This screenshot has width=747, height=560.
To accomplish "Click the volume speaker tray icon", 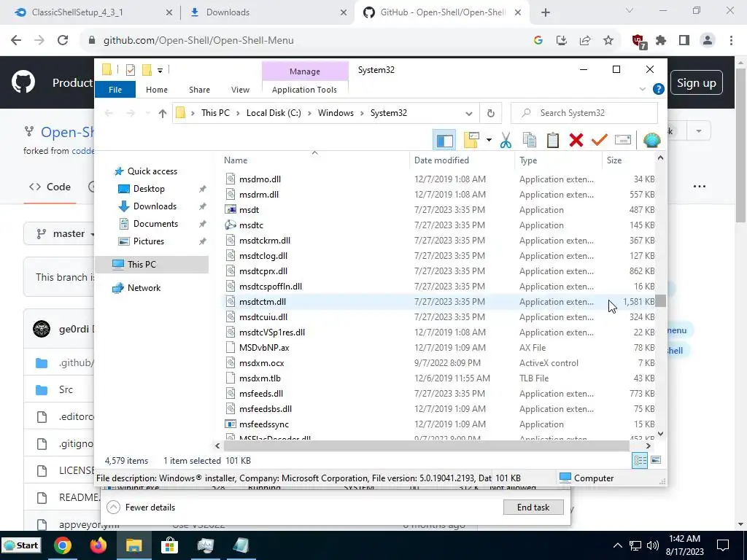I will (652, 545).
